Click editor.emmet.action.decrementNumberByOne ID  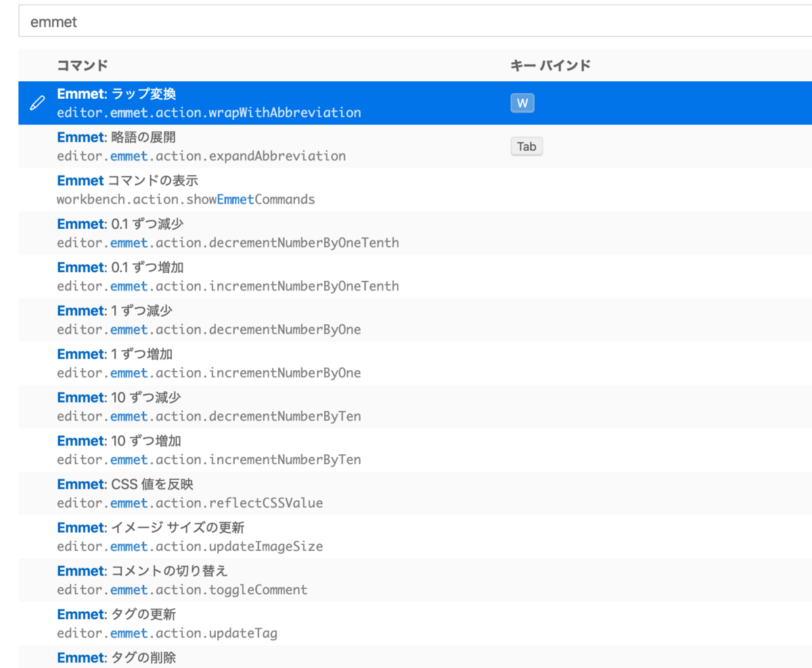pyautogui.click(x=209, y=329)
